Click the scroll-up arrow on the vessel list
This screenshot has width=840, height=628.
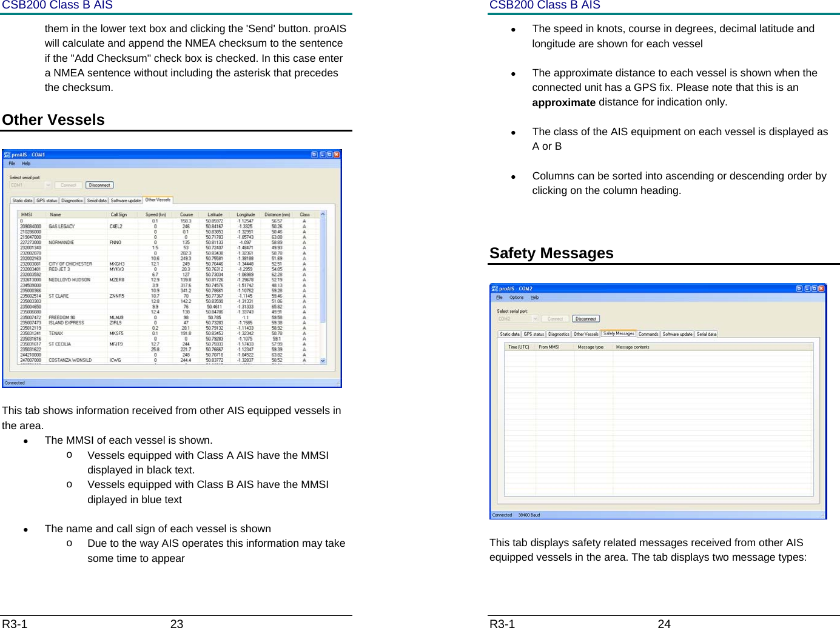pyautogui.click(x=323, y=214)
